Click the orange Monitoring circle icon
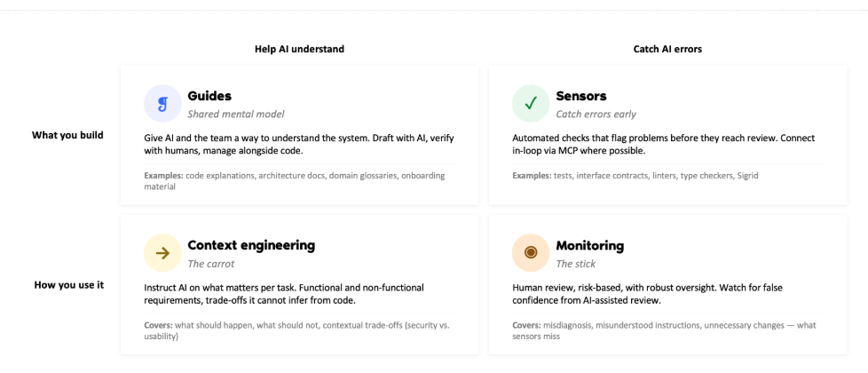 click(531, 253)
